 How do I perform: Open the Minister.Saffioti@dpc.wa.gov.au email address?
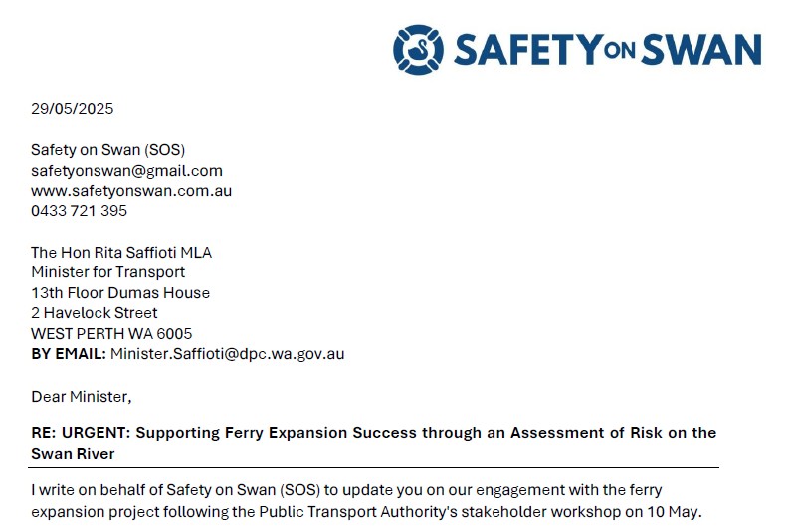(x=227, y=354)
